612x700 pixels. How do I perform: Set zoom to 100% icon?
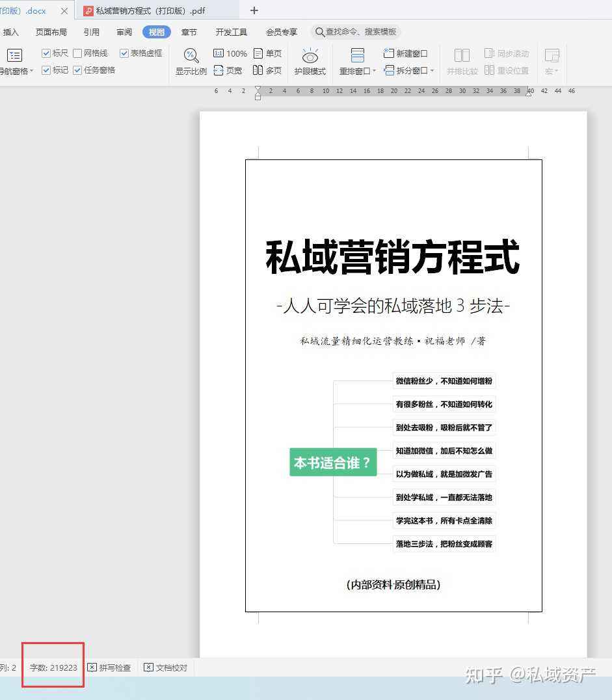[219, 53]
